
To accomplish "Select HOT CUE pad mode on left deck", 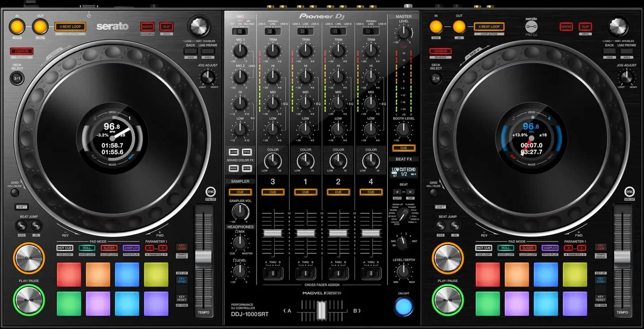I will pyautogui.click(x=65, y=248).
